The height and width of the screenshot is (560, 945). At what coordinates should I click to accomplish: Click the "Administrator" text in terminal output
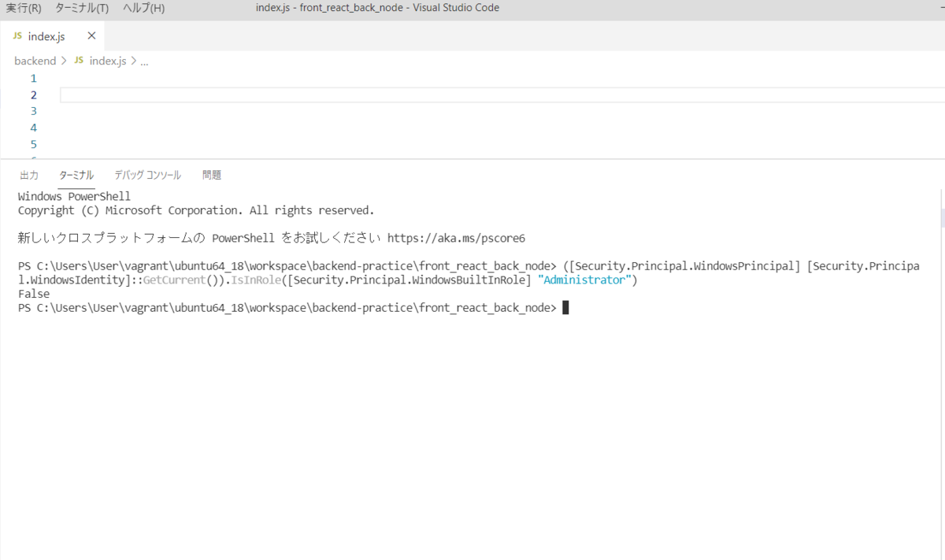(584, 279)
